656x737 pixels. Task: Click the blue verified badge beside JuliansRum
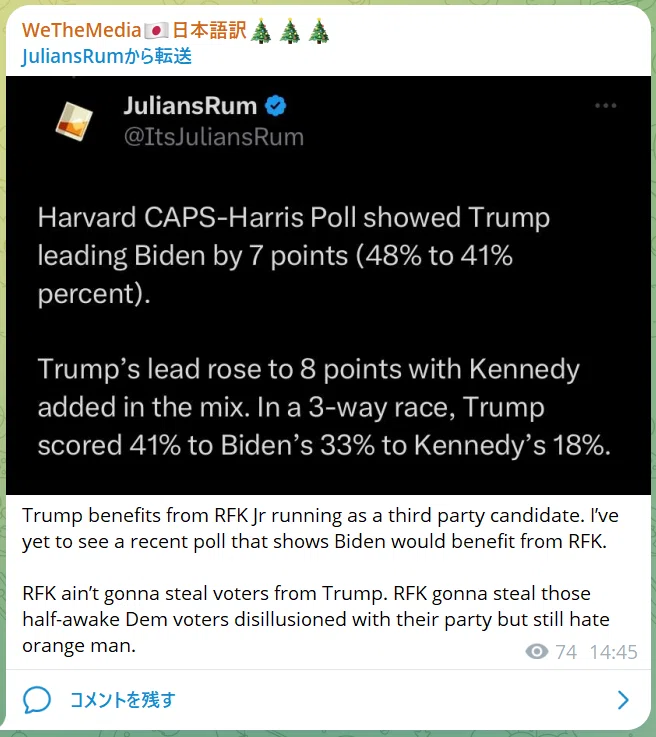275,106
